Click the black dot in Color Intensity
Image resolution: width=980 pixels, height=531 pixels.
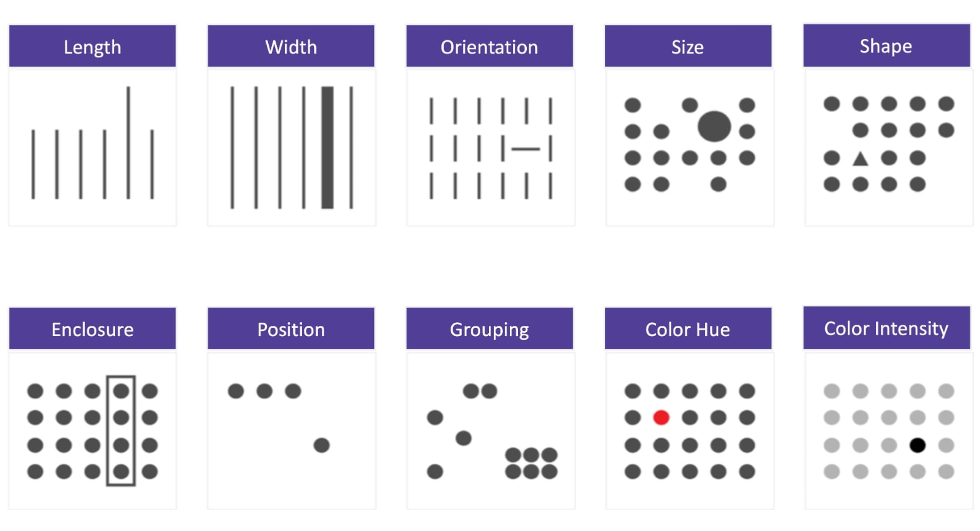click(918, 445)
